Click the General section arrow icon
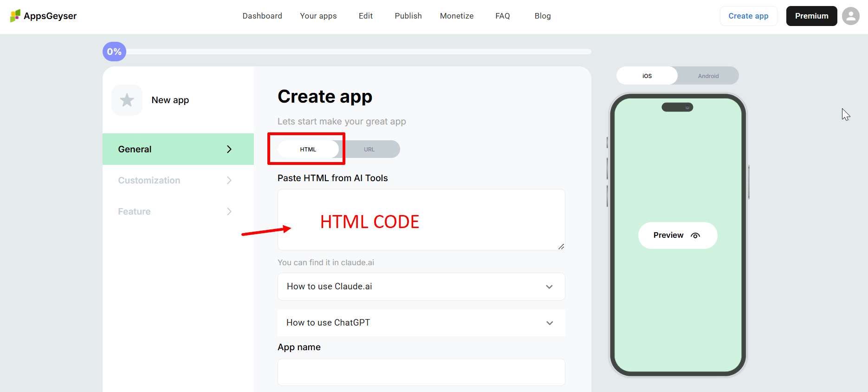Image resolution: width=868 pixels, height=392 pixels. pos(229,149)
